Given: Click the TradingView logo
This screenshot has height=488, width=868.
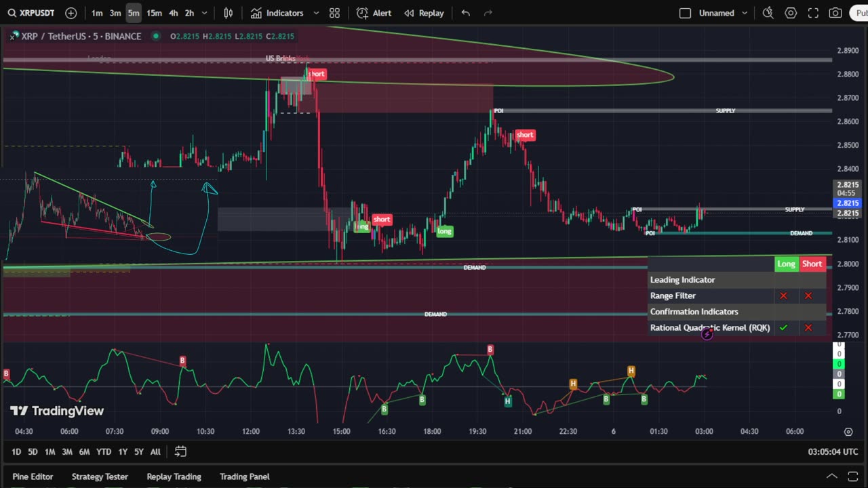Looking at the screenshot, I should click(x=57, y=411).
